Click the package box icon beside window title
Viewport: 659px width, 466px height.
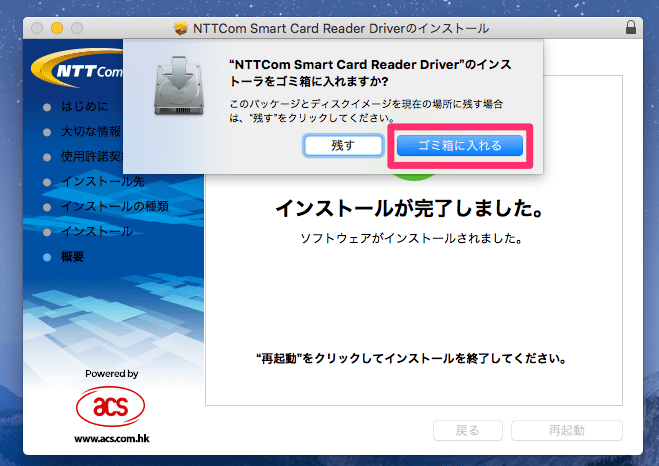pyautogui.click(x=181, y=27)
